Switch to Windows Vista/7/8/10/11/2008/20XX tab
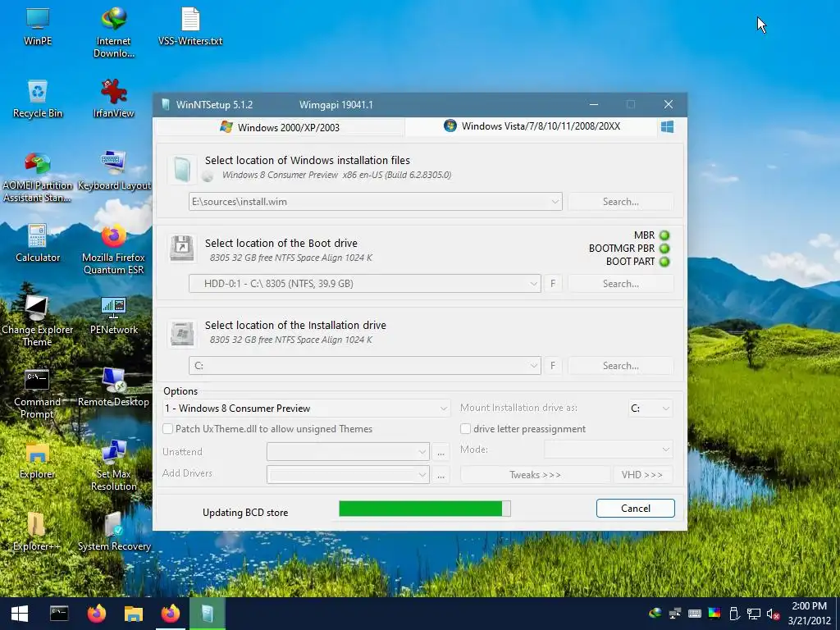 pos(532,126)
